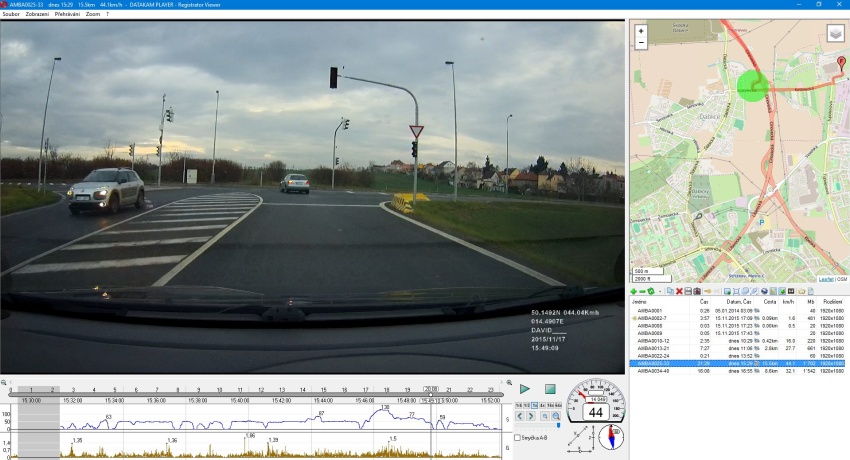Viewport: 850px width, 460px height.
Task: Click the green minus remove icon
Action: 642,291
